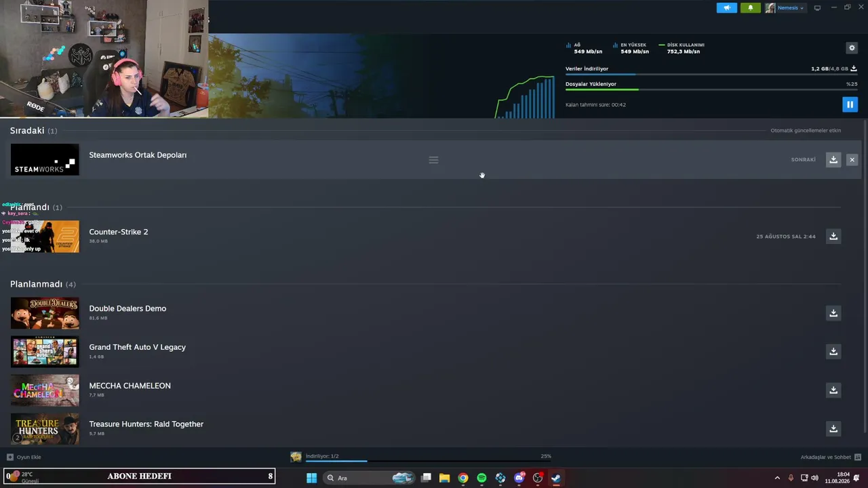Open MECCHA CHAMELEON thumbnail

click(x=45, y=390)
